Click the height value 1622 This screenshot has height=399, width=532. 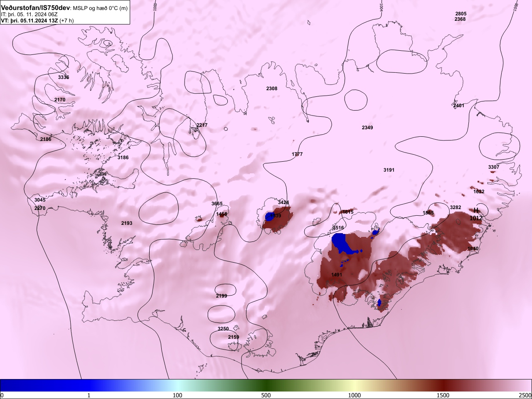click(479, 192)
